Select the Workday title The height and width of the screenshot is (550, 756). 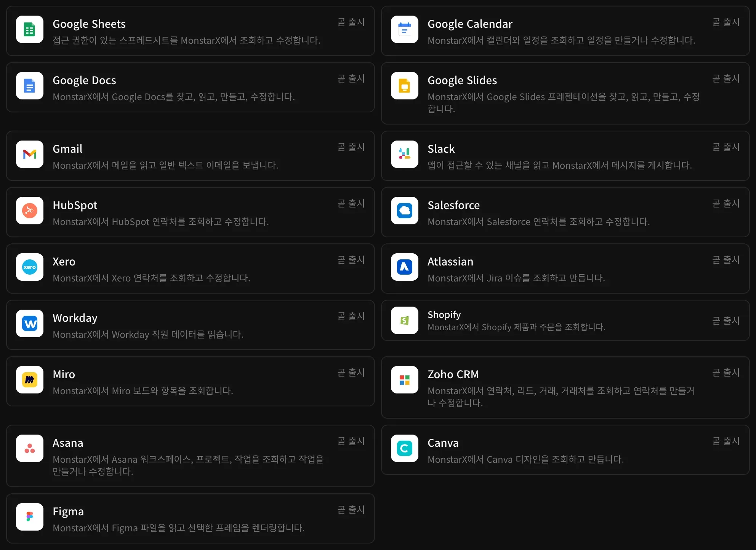[75, 318]
